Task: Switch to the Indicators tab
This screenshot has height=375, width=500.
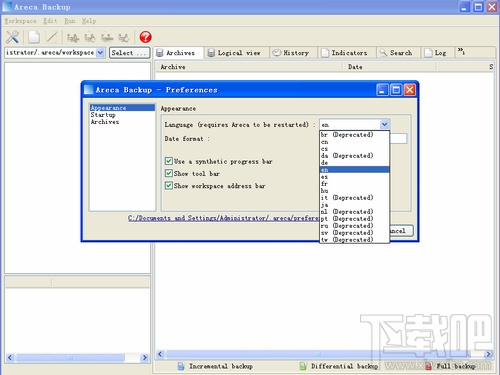Action: tap(347, 53)
